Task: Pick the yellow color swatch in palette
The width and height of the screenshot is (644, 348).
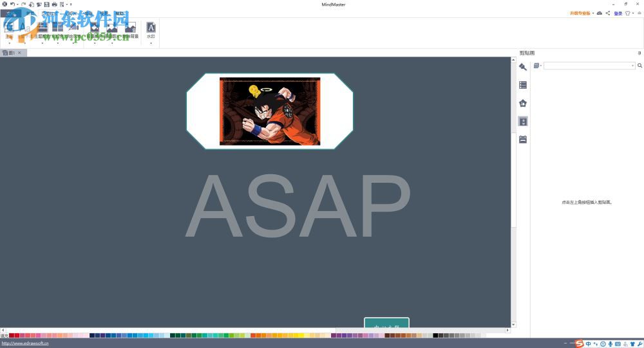Action: coord(301,335)
